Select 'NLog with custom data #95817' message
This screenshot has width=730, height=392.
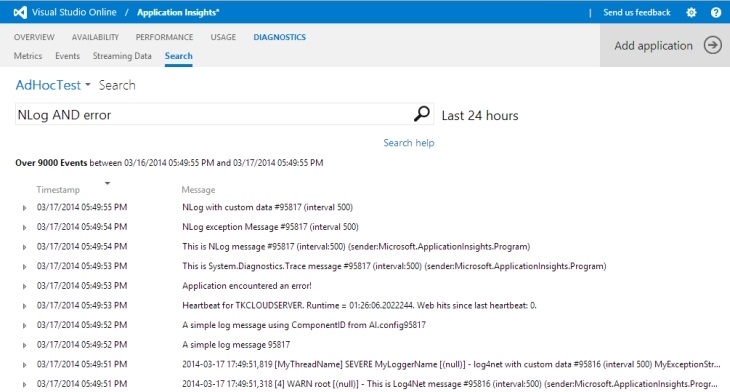(267, 207)
